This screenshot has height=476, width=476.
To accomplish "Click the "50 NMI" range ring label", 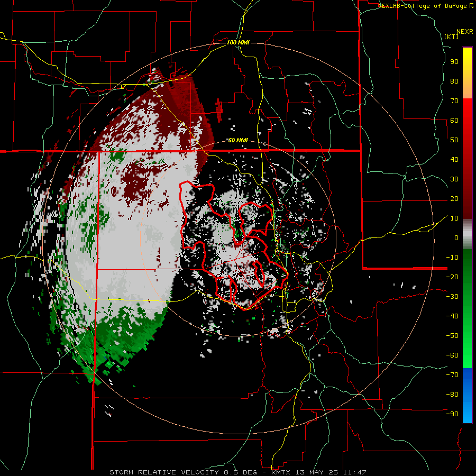I will click(238, 140).
